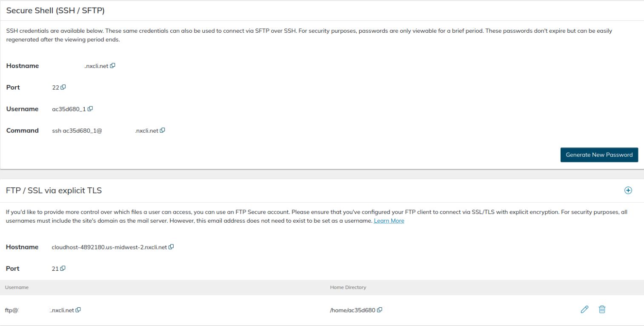Generate a new SSH password
The image size is (644, 326).
pyautogui.click(x=598, y=155)
